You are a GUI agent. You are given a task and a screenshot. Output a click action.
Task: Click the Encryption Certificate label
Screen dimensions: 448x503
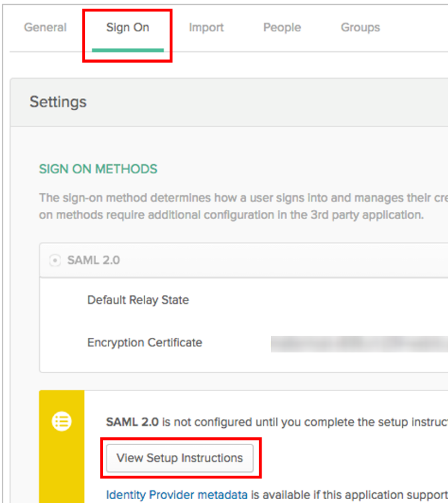tap(144, 343)
